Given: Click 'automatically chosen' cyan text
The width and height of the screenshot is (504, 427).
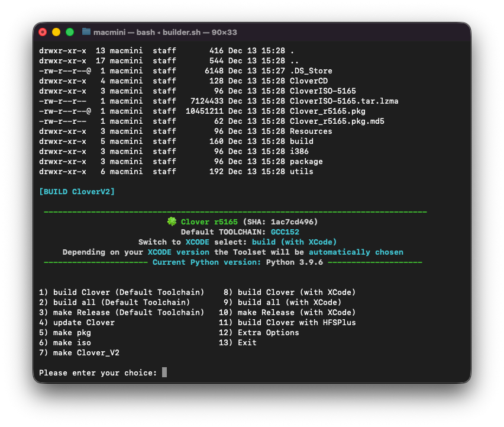Looking at the screenshot, I should click(356, 252).
